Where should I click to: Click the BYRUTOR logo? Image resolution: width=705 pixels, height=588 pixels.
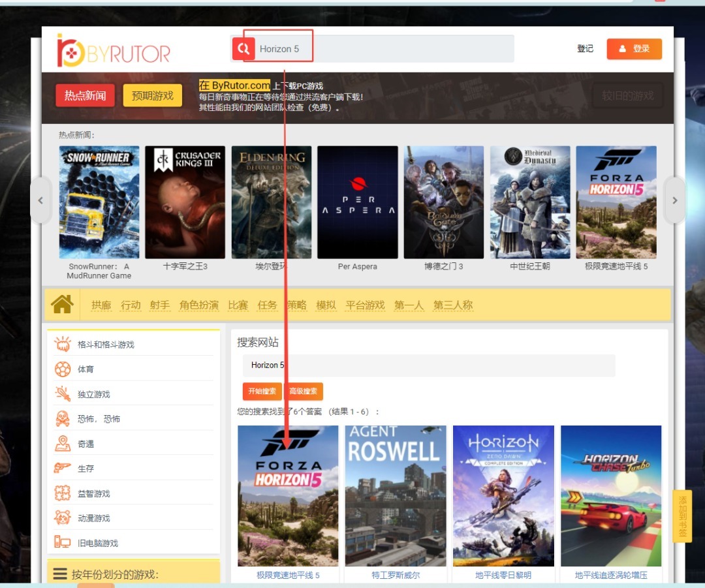click(x=114, y=51)
